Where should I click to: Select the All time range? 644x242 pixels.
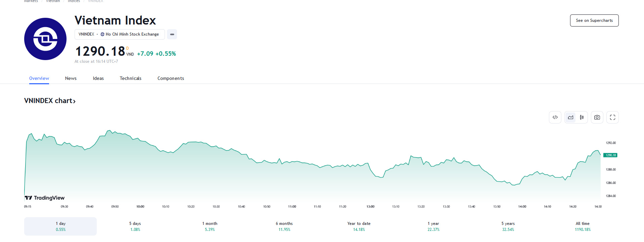583,226
